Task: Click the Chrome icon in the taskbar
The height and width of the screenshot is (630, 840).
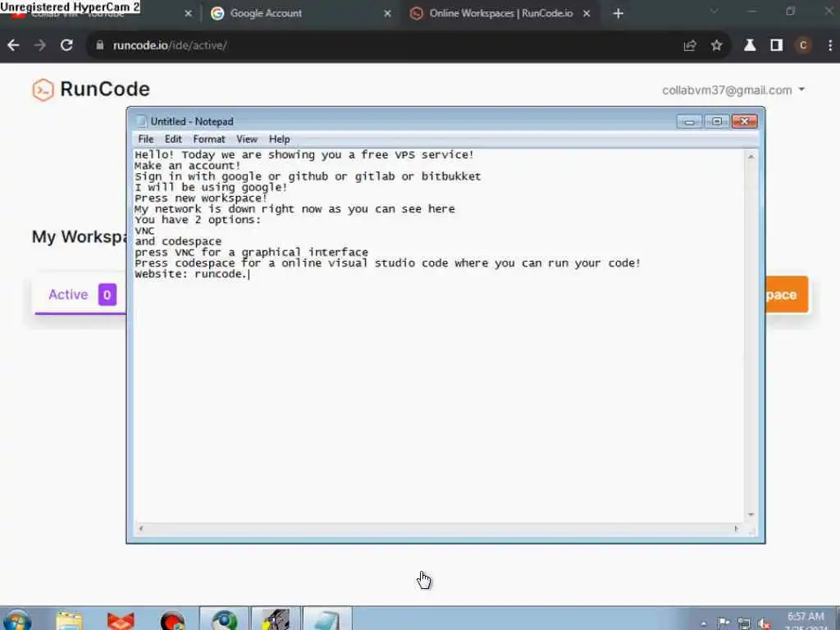Action: coord(225,620)
